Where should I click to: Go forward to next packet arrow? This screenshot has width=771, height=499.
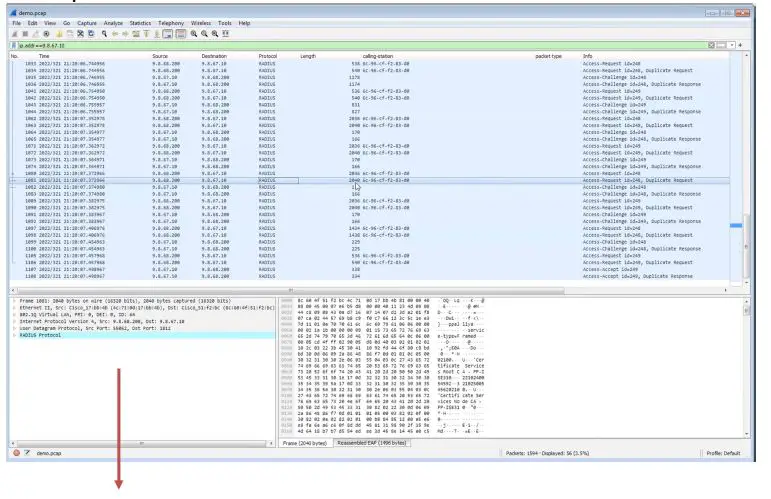(125, 34)
